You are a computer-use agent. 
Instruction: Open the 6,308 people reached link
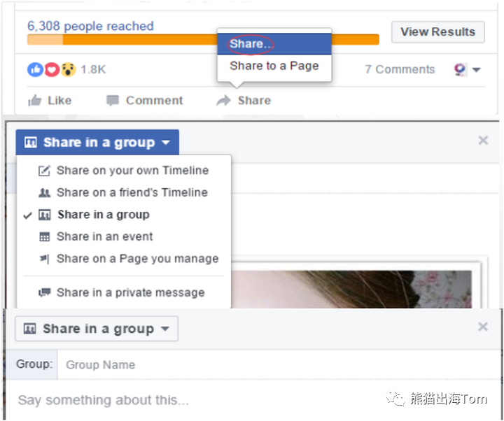pyautogui.click(x=90, y=26)
